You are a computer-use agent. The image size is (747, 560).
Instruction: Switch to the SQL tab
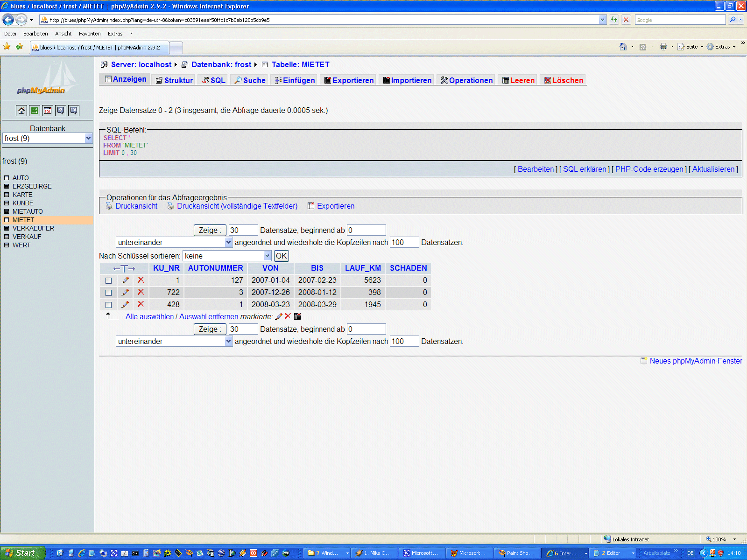tap(214, 80)
